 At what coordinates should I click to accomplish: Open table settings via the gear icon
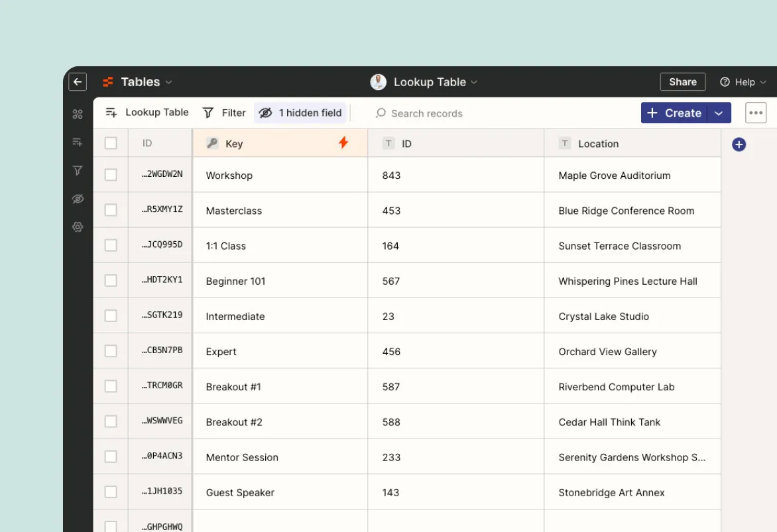78,227
